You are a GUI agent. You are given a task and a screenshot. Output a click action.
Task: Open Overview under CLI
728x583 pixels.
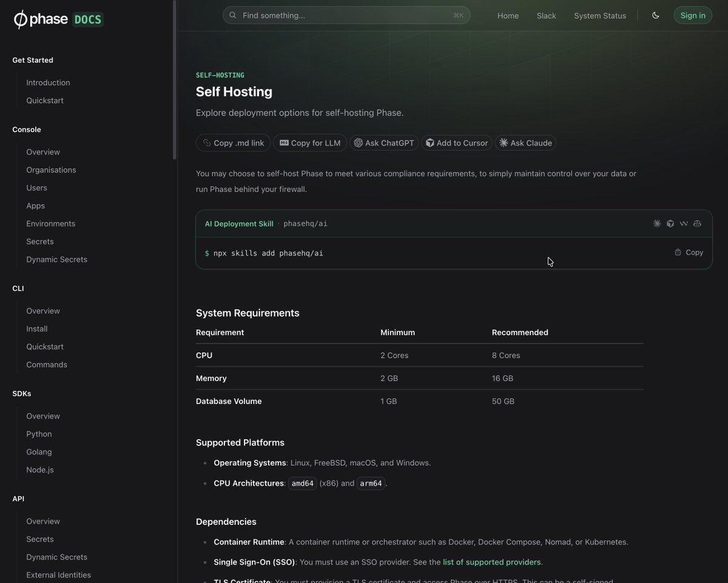coord(43,311)
